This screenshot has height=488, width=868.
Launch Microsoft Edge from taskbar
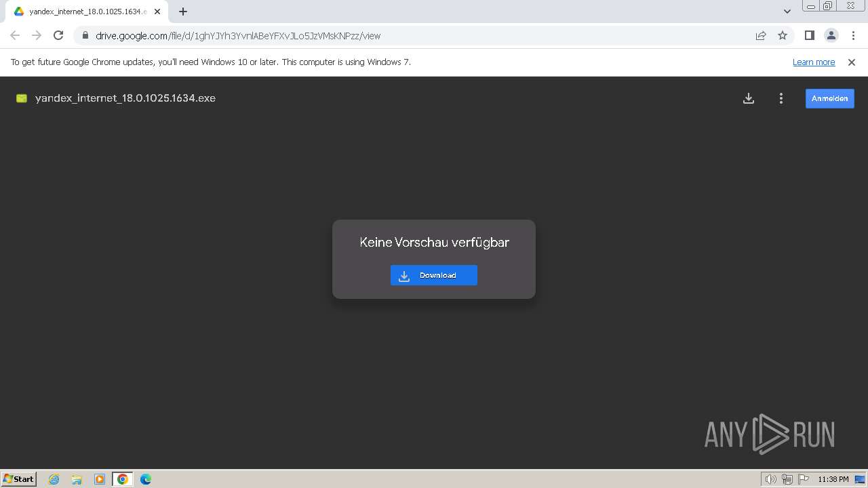[146, 479]
